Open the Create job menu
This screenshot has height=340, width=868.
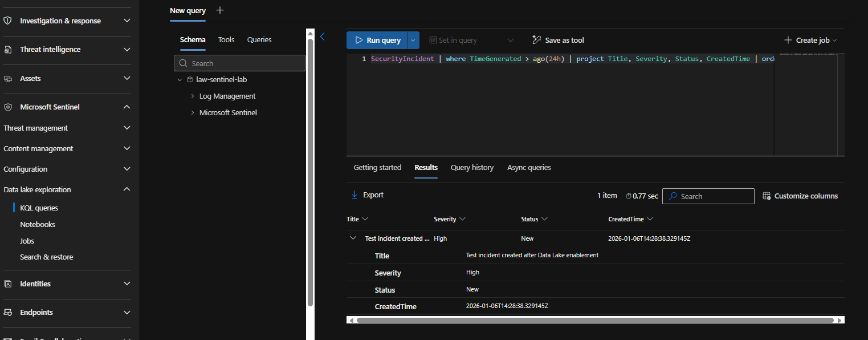coord(810,40)
